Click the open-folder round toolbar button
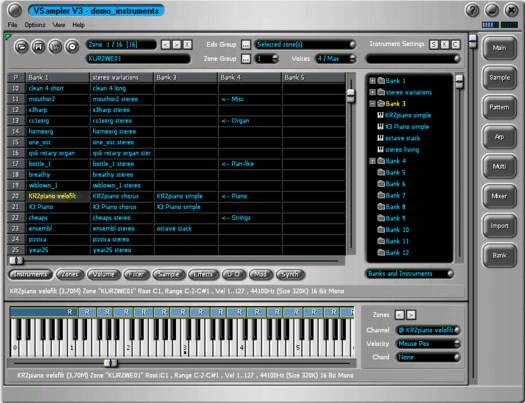Screen dimensions: 525x403 pos(21,47)
